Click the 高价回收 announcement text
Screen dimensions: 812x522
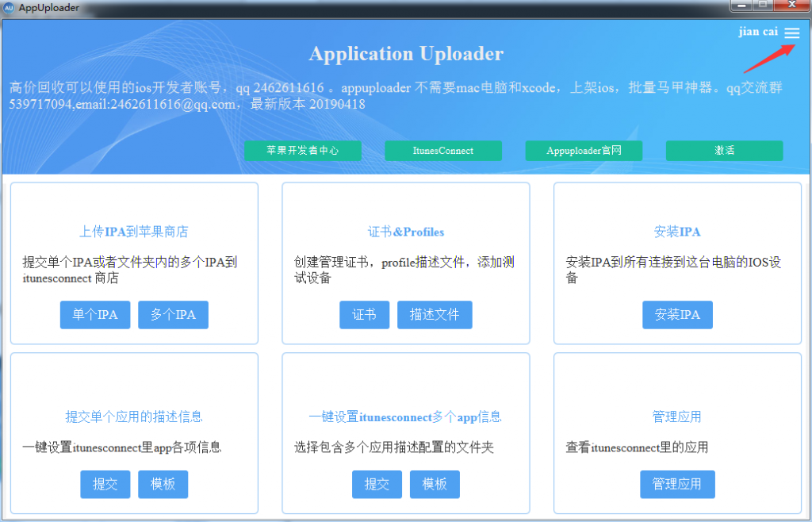(396, 96)
